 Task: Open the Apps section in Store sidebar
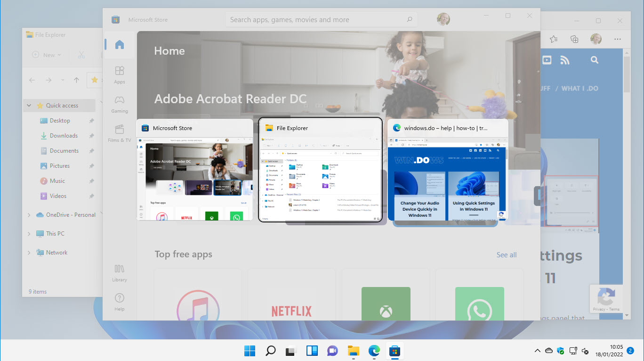point(120,74)
